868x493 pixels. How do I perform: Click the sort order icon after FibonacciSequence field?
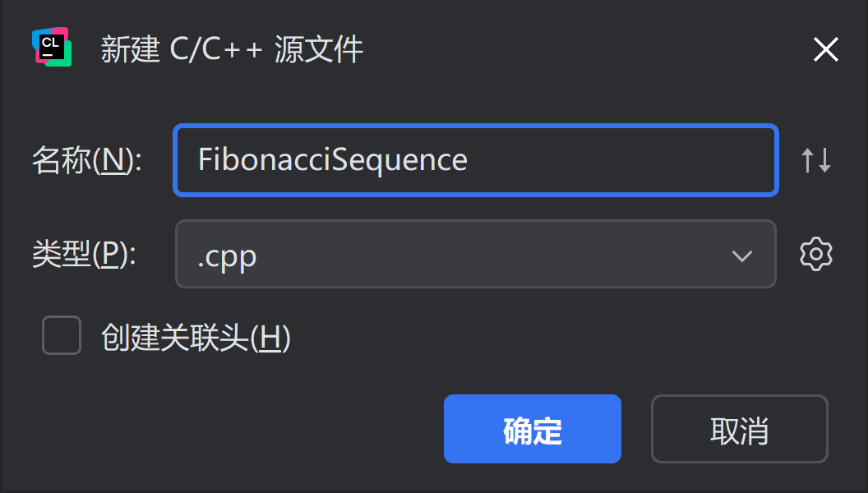816,160
